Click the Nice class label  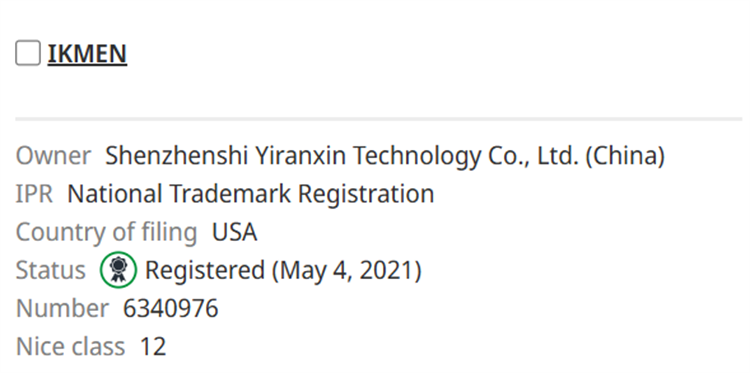click(x=70, y=347)
